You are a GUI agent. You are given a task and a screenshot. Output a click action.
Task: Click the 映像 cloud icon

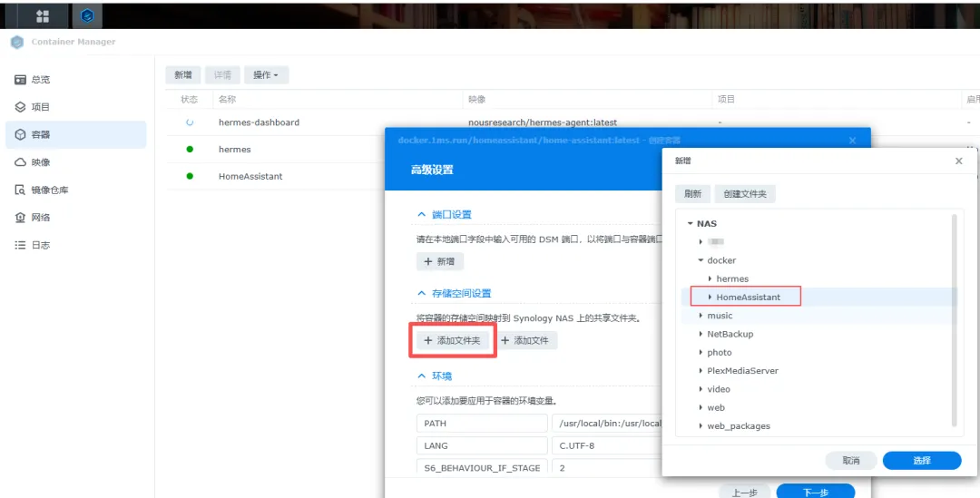tap(20, 162)
